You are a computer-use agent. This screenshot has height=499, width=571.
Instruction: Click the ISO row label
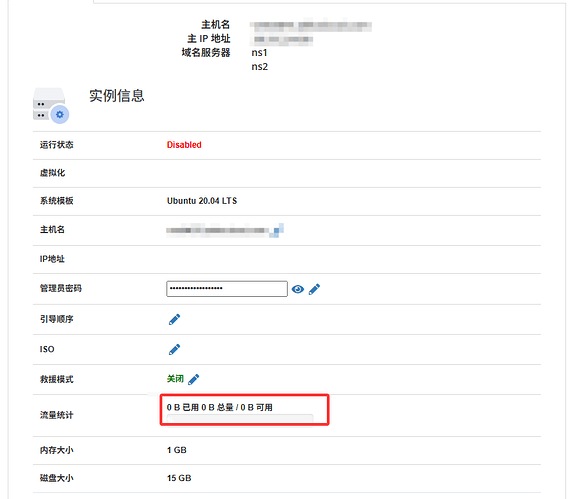coord(47,349)
